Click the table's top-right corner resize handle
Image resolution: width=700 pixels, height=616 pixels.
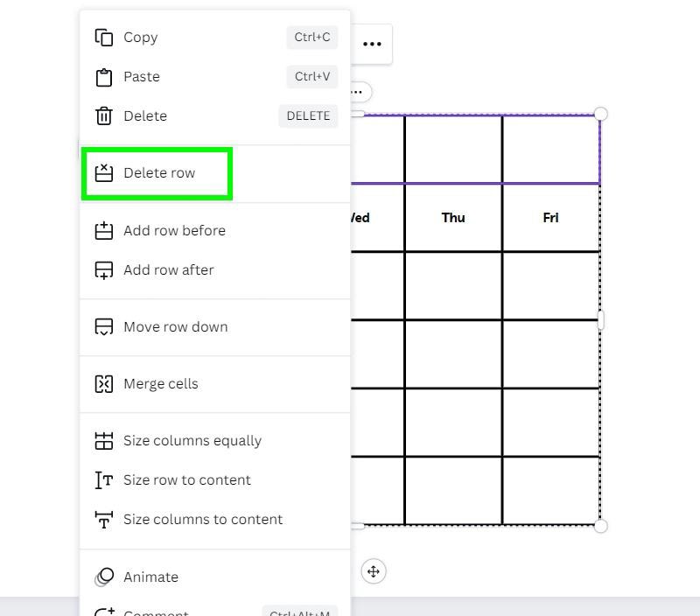point(601,114)
